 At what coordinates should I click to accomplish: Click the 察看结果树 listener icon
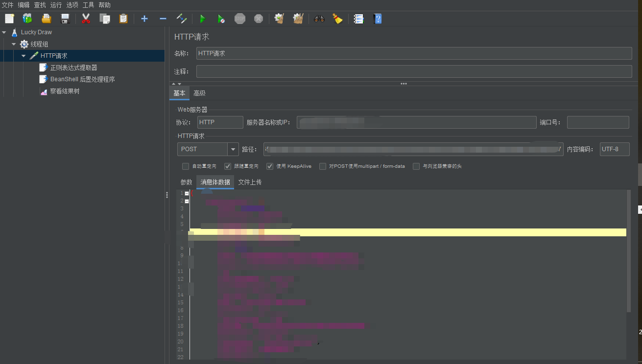tap(44, 91)
